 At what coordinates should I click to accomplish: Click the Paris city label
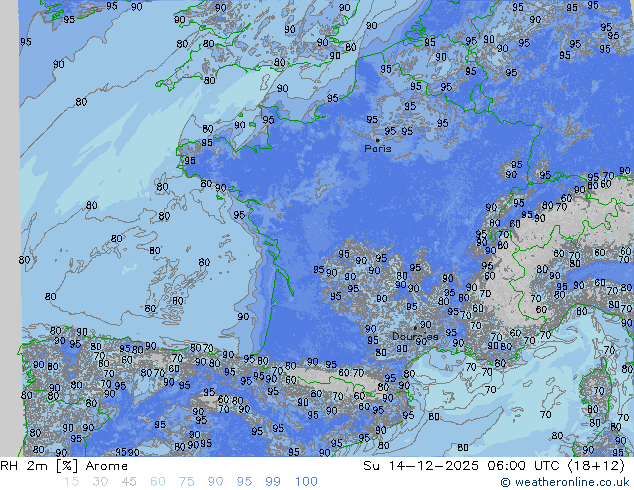tap(378, 149)
